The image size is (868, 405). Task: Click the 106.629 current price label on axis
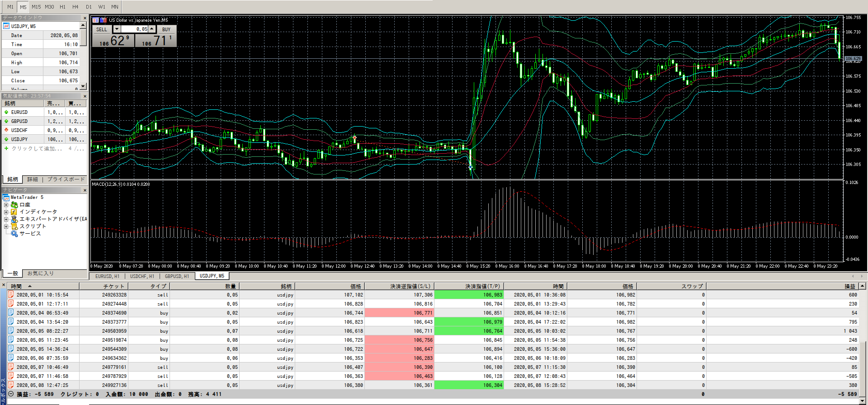[853, 59]
